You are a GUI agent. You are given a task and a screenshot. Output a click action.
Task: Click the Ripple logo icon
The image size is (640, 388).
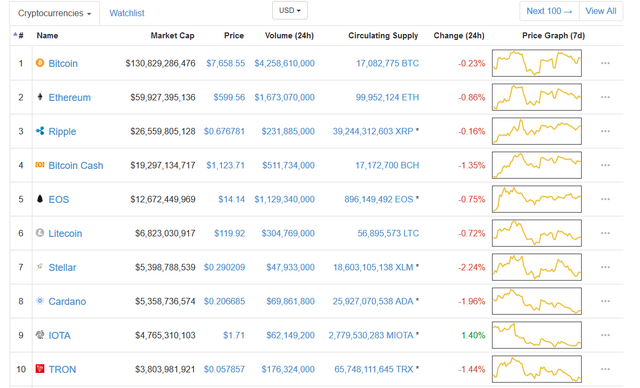point(40,131)
